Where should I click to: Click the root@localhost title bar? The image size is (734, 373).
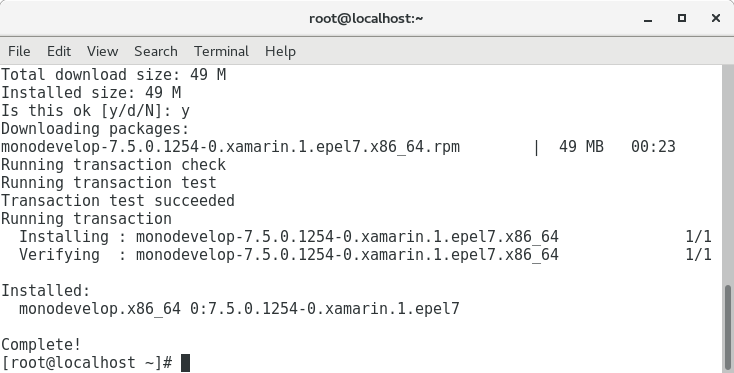(366, 18)
